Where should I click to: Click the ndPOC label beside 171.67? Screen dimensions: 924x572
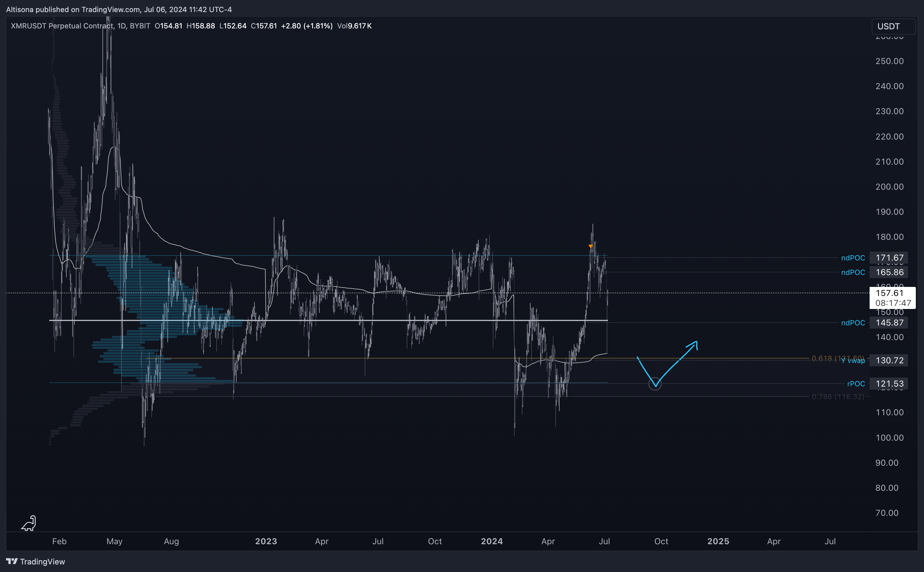pyautogui.click(x=853, y=258)
